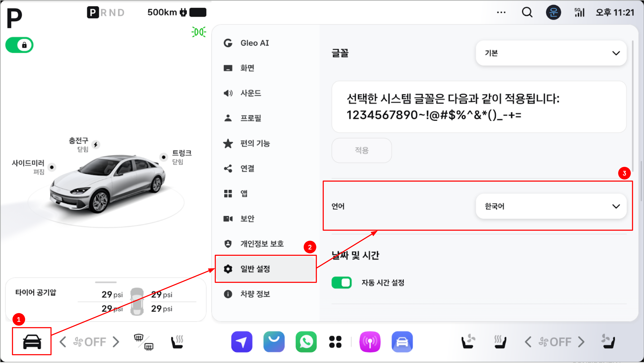The width and height of the screenshot is (644, 363).
Task: Open the WhatsApp app in dock
Action: [x=306, y=341]
